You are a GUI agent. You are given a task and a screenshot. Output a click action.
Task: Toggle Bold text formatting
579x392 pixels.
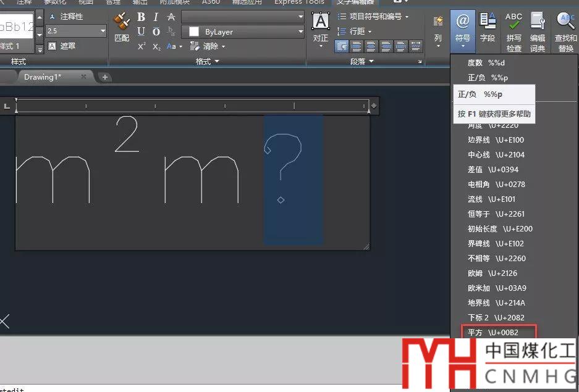(x=142, y=17)
